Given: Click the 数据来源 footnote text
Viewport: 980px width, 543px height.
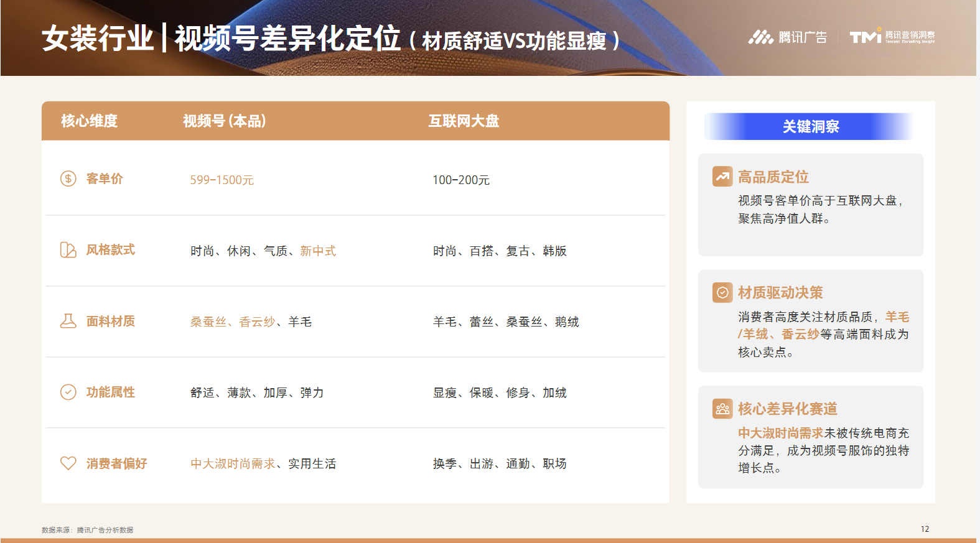Looking at the screenshot, I should pyautogui.click(x=87, y=531).
